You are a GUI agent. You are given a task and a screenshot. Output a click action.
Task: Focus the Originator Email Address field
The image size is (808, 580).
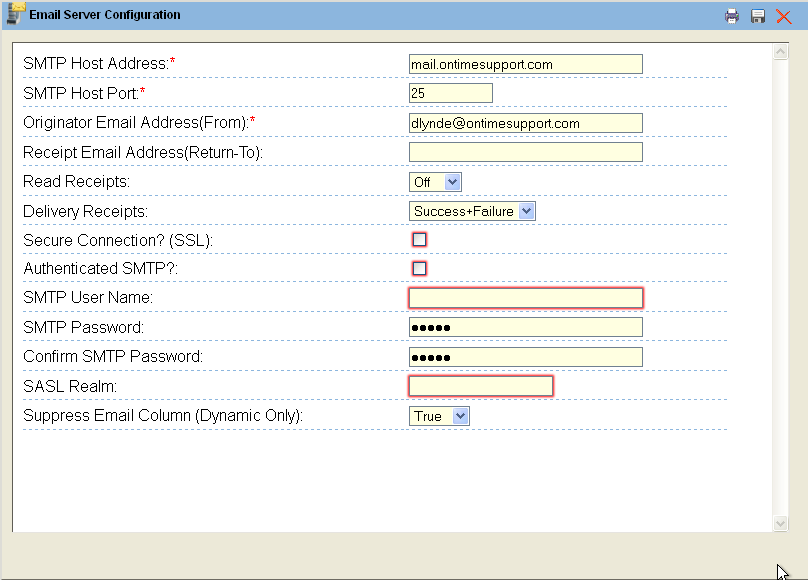[x=525, y=122]
